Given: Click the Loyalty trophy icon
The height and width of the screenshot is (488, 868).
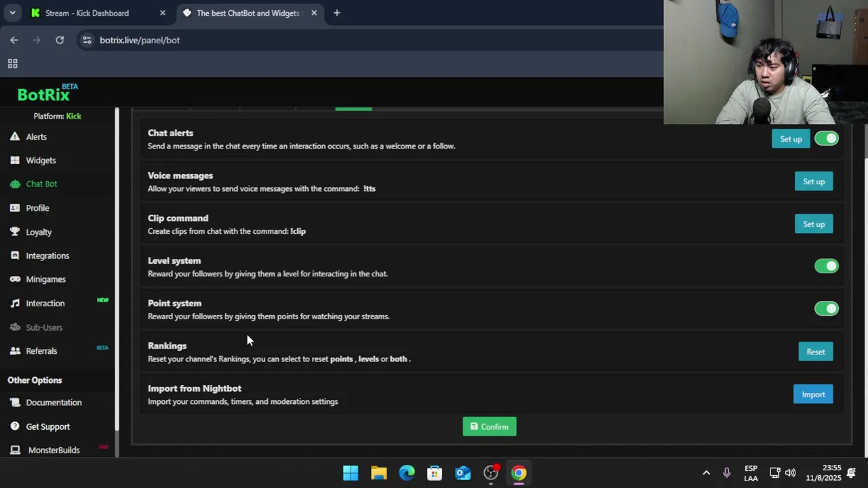Looking at the screenshot, I should click(x=14, y=232).
